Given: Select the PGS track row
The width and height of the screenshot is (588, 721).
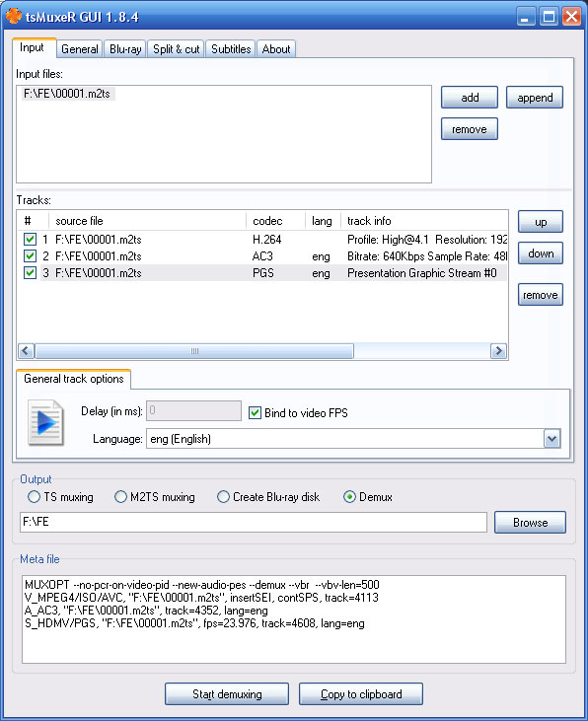Looking at the screenshot, I should pyautogui.click(x=262, y=273).
